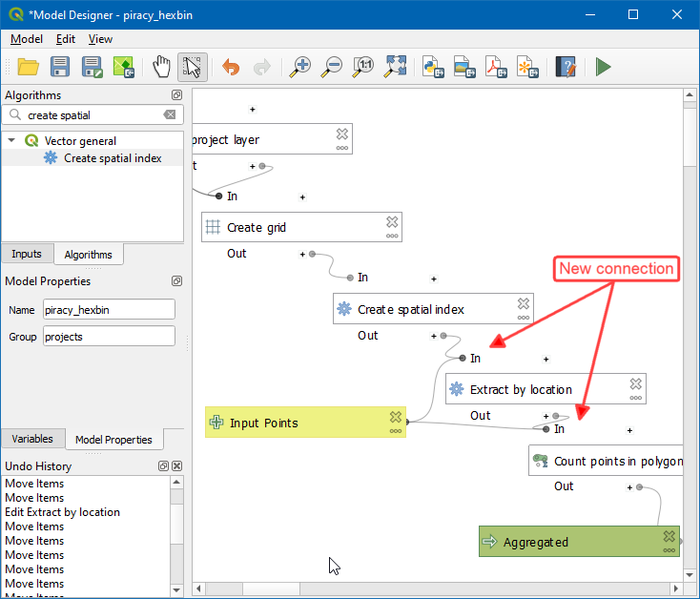Save model in project icon
The height and width of the screenshot is (599, 700).
click(x=124, y=67)
